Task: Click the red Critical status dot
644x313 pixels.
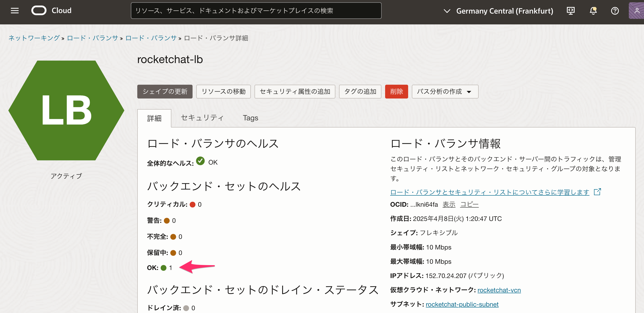Action: (192, 205)
